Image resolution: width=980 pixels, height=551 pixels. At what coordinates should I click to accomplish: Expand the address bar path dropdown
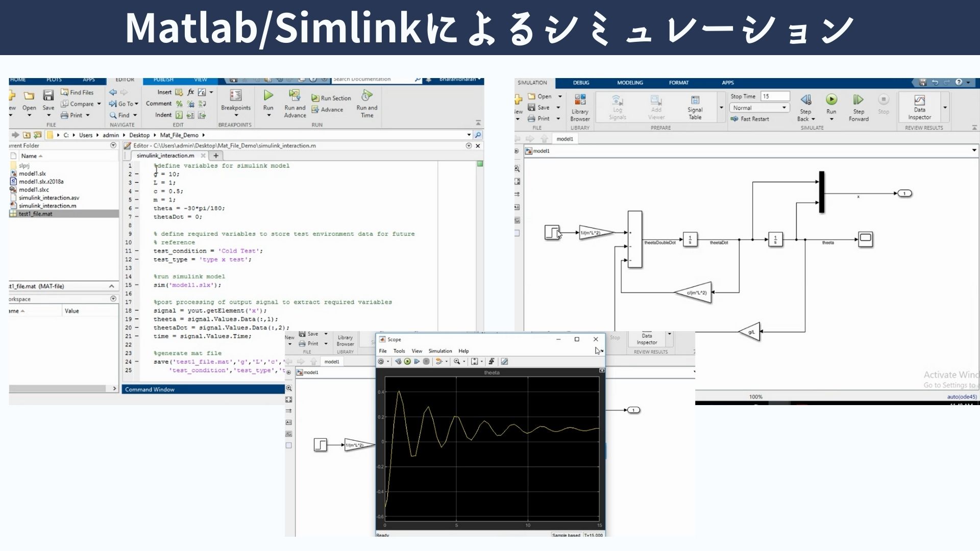click(x=469, y=135)
